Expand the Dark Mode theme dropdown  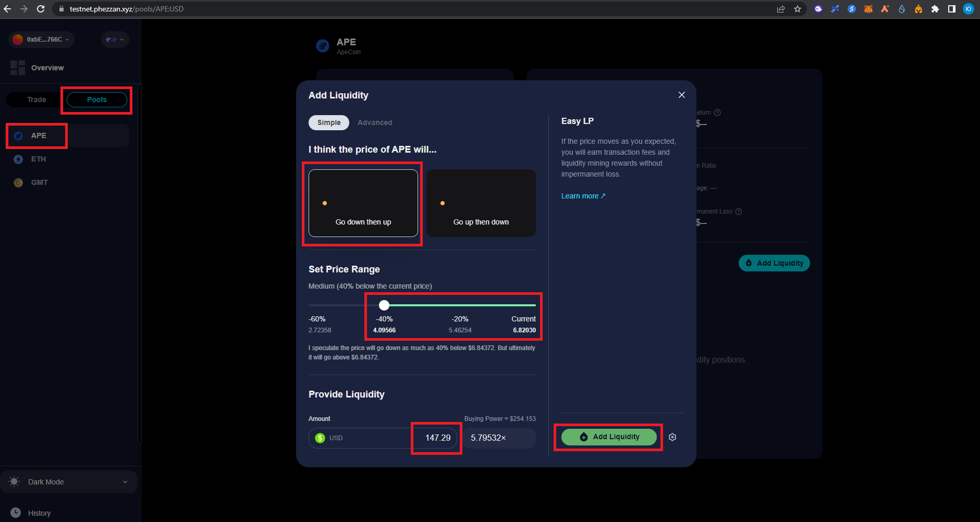[x=69, y=482]
